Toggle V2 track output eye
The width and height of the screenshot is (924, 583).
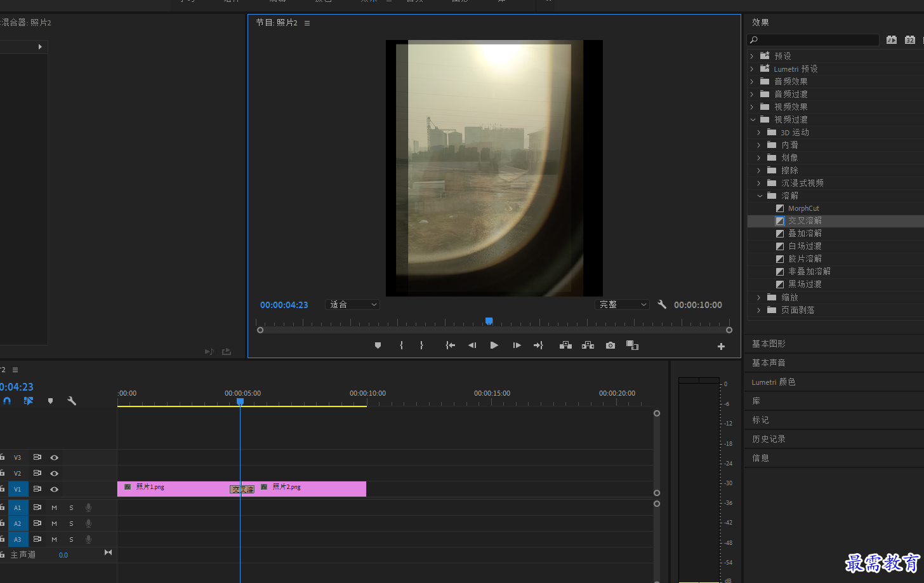point(55,473)
